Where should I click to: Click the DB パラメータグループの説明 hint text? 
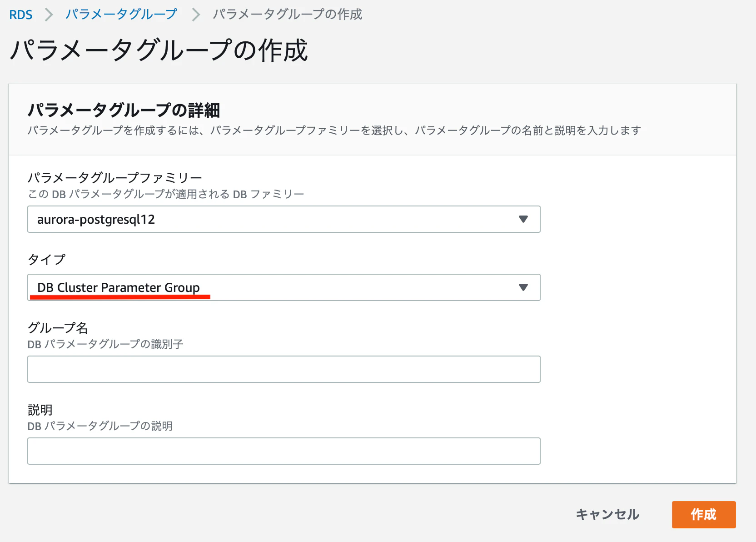(100, 426)
